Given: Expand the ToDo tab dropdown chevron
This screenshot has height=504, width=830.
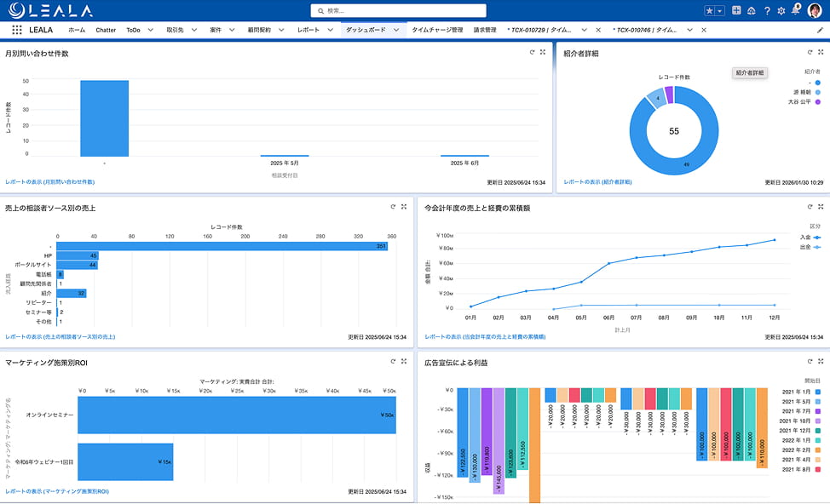Looking at the screenshot, I should click(150, 30).
